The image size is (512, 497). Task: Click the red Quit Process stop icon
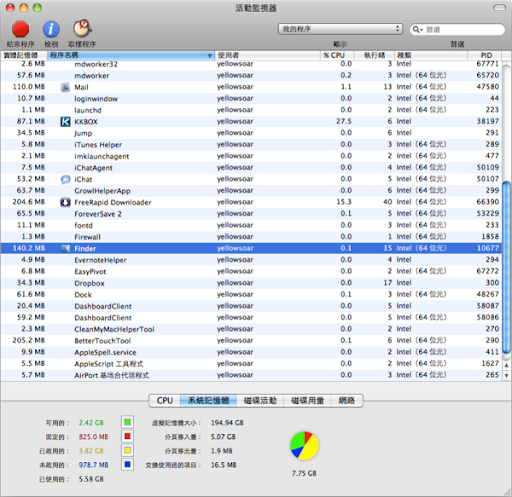click(20, 29)
